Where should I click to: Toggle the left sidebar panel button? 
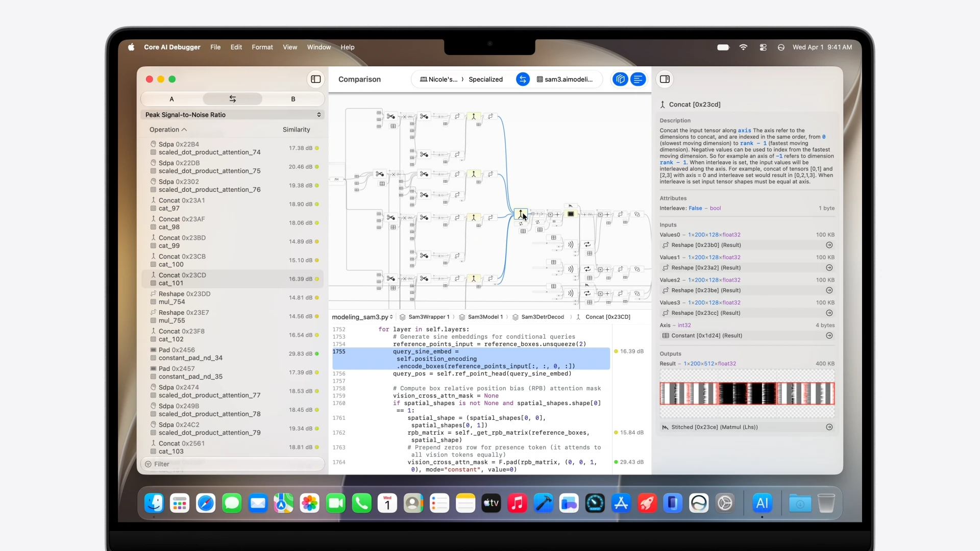(x=316, y=79)
